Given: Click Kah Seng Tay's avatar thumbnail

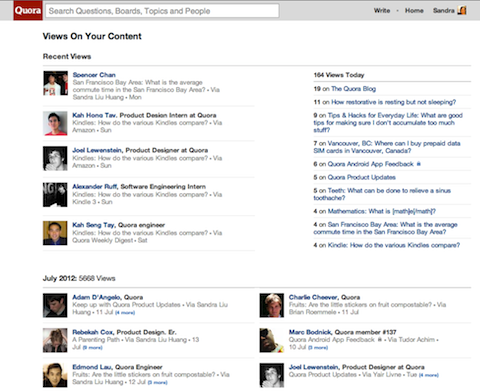Looking at the screenshot, I should click(55, 233).
